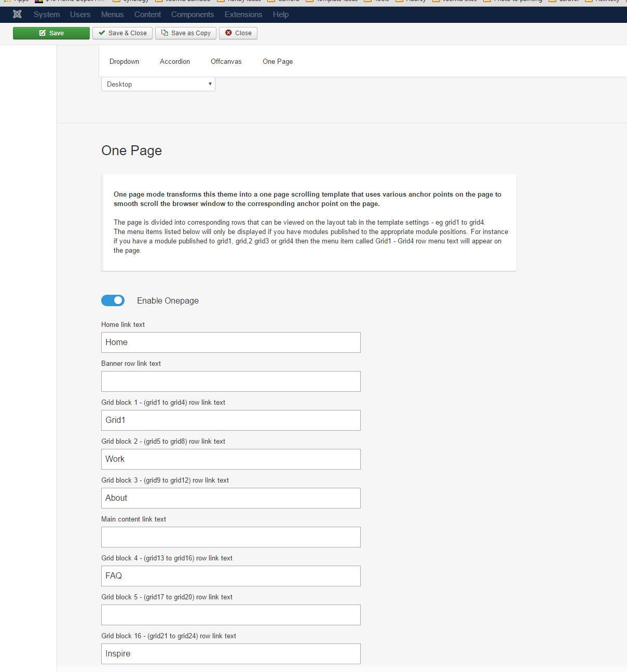
Task: Switch to the Accordion tab
Action: pos(175,61)
